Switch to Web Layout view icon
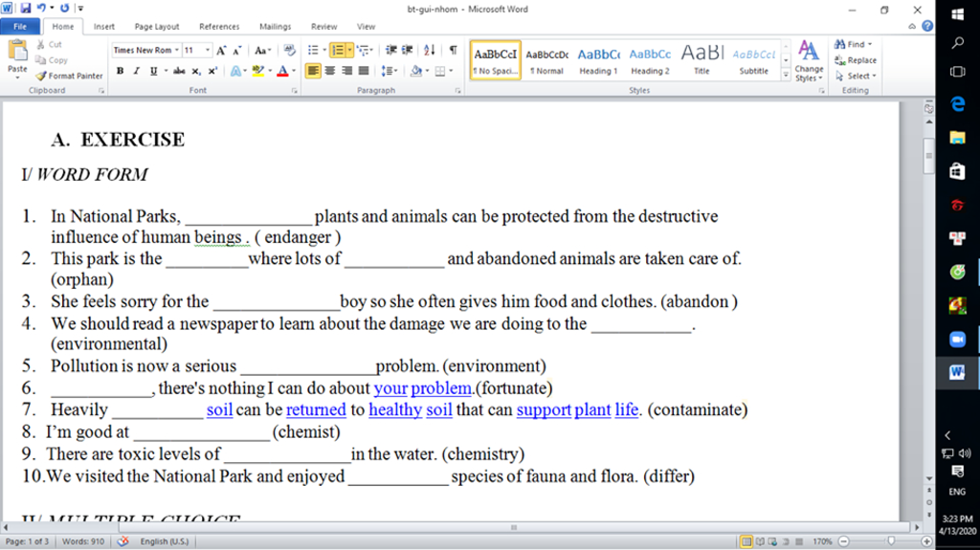 [772, 541]
